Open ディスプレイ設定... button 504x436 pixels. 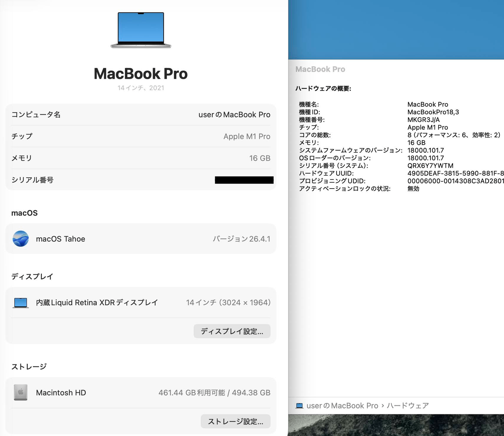(x=232, y=331)
